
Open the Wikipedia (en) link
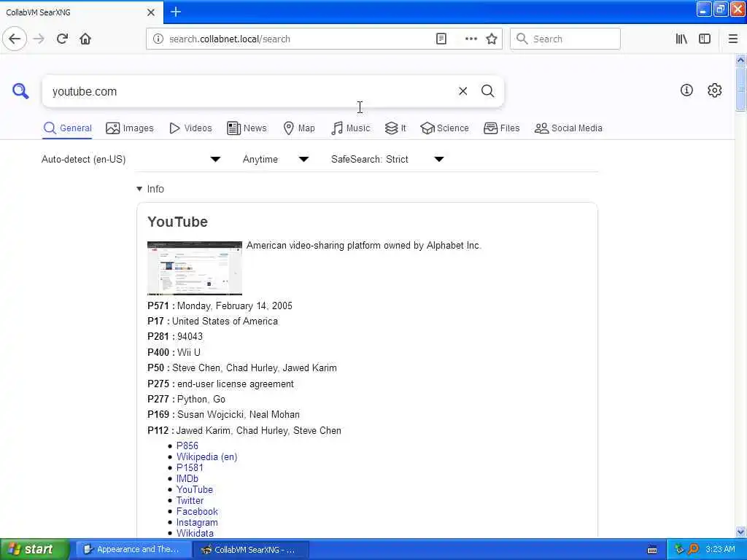[x=206, y=456]
